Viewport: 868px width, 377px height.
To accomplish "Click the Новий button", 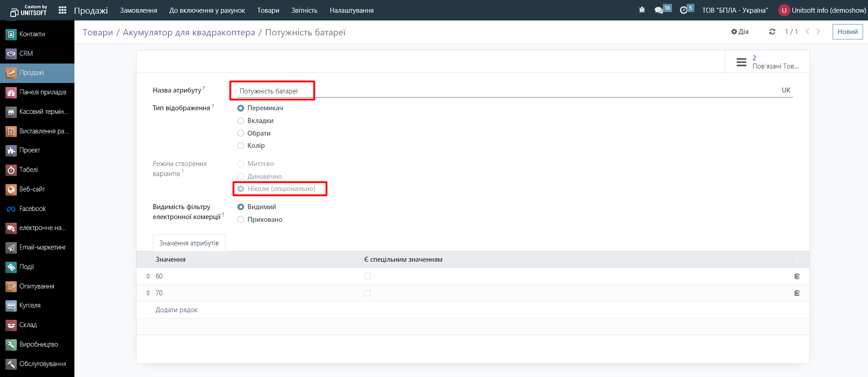I will pos(847,32).
